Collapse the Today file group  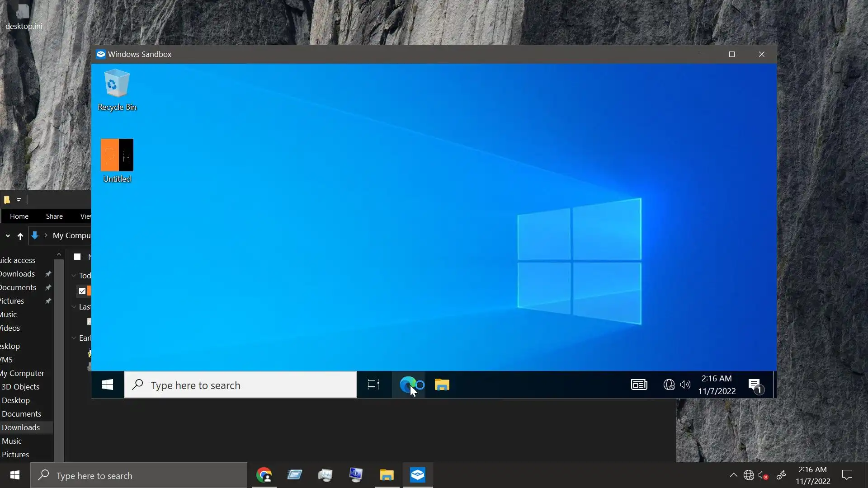[x=74, y=276]
